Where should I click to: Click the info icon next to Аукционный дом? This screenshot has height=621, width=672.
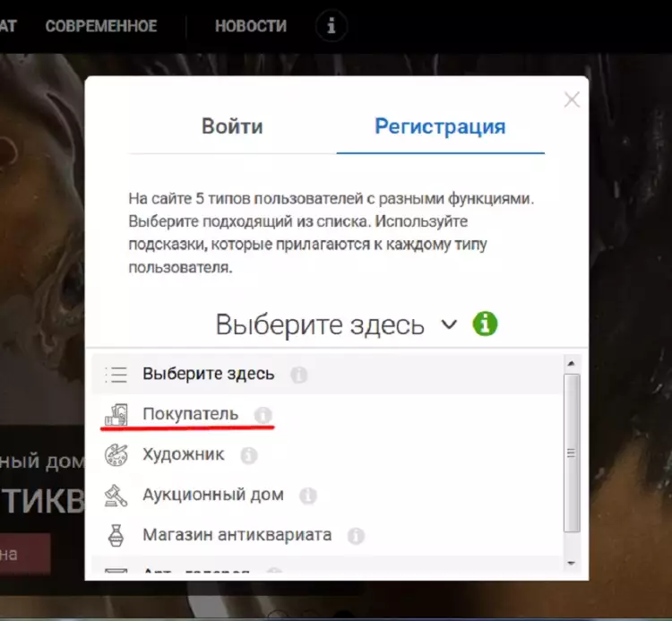point(308,496)
